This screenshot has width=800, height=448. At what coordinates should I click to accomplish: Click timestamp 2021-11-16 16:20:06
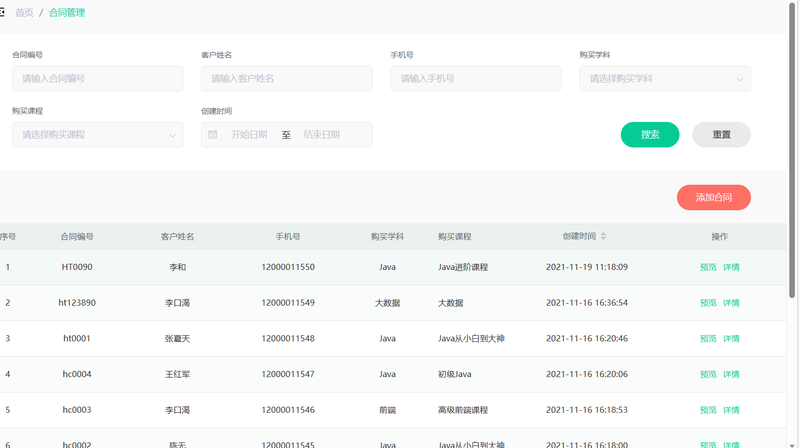587,374
